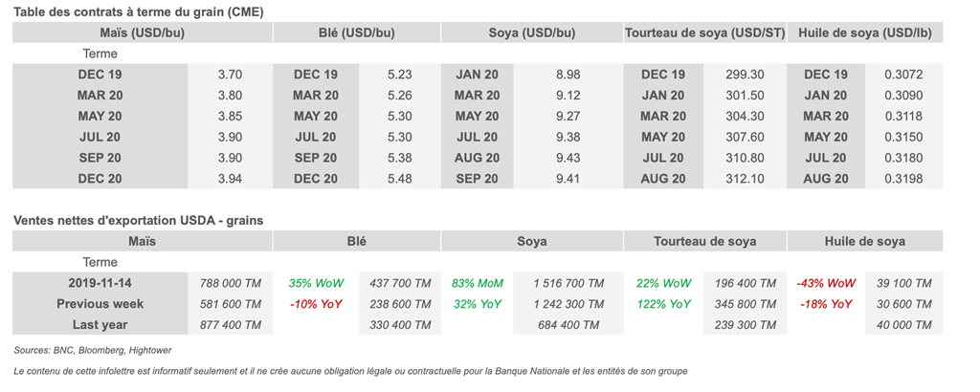Select the Blé (USD/bu) column header
Image resolution: width=980 pixels, height=392 pixels.
(x=356, y=33)
